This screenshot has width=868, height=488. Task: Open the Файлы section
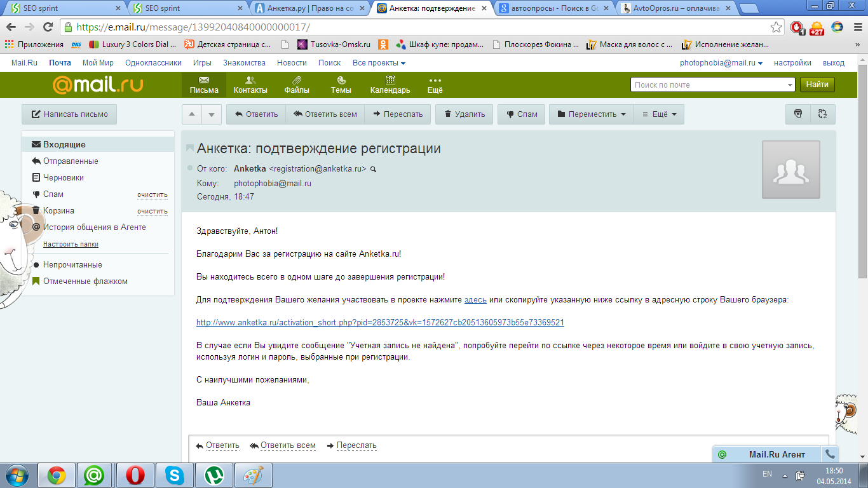[297, 85]
